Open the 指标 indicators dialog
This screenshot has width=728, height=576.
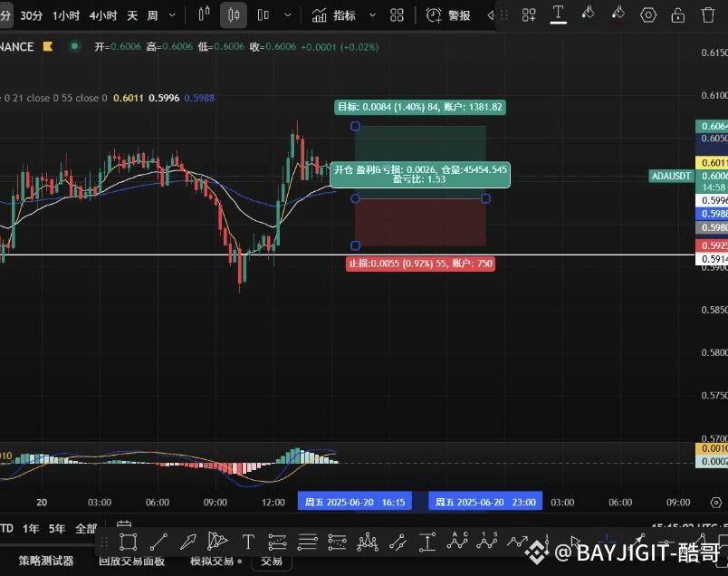tap(334, 15)
